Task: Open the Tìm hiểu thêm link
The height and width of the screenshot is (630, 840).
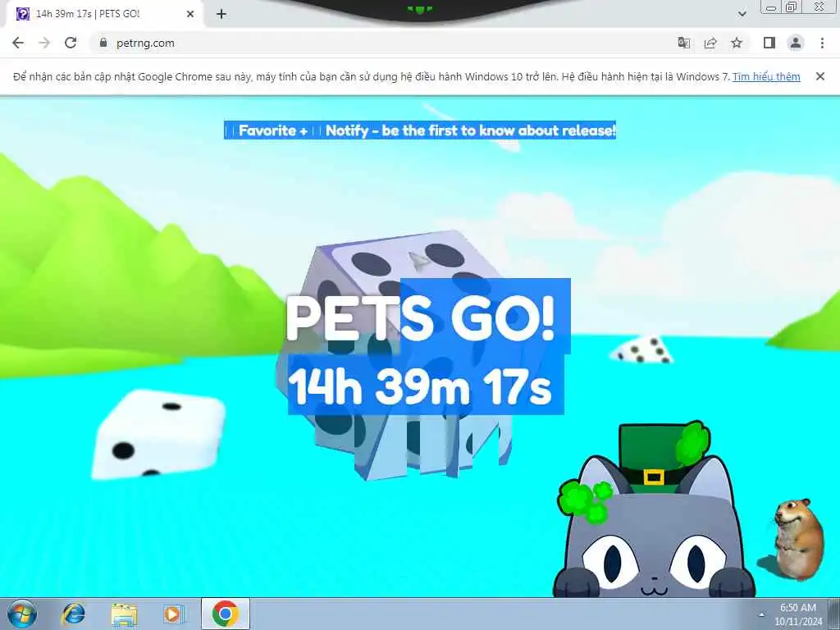Action: (x=766, y=76)
